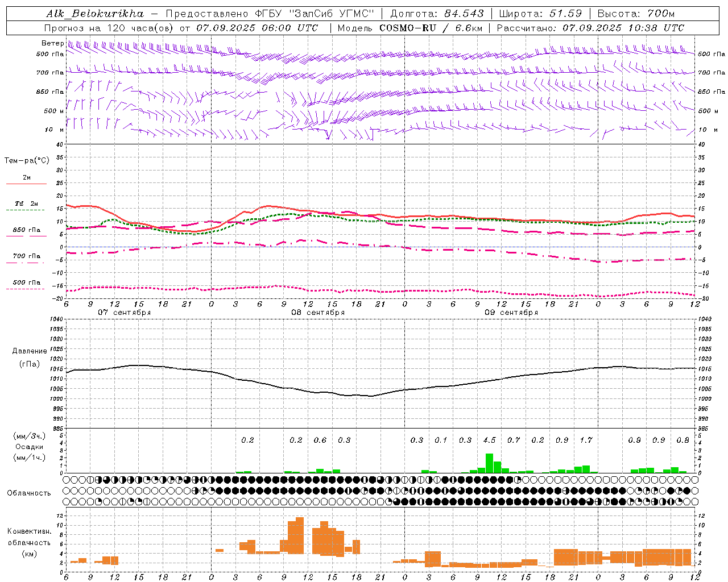Click the Давление pressure panel label
This screenshot has height=582, width=728.
point(30,351)
